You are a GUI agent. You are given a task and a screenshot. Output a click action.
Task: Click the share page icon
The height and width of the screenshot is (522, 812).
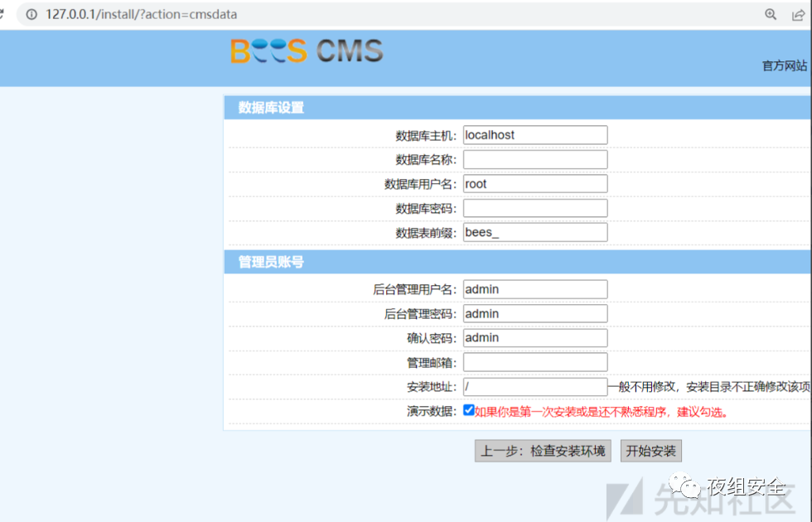tap(798, 15)
